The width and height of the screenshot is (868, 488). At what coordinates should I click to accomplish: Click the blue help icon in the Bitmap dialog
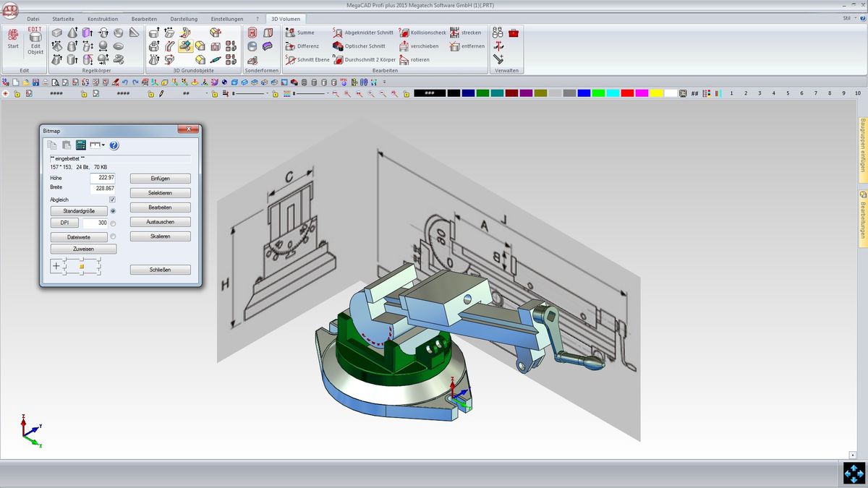tap(114, 145)
